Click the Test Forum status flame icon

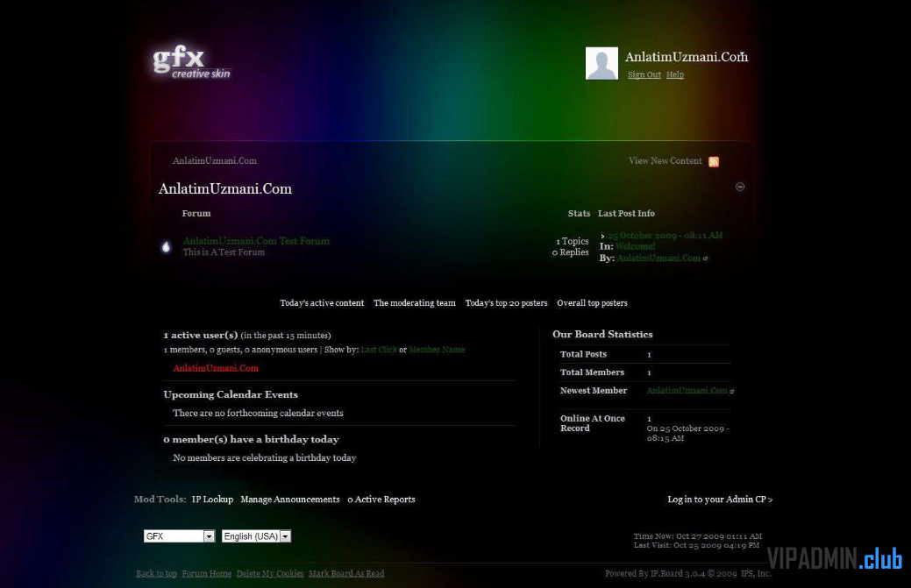167,247
